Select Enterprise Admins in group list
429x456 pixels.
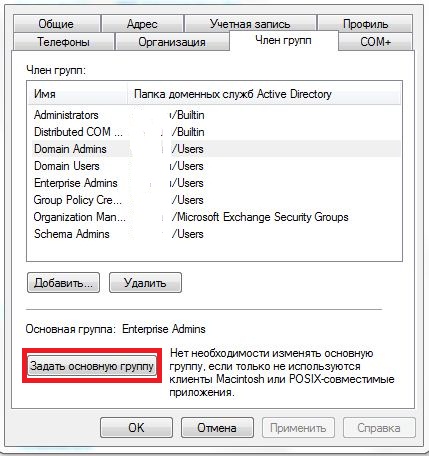(215, 183)
